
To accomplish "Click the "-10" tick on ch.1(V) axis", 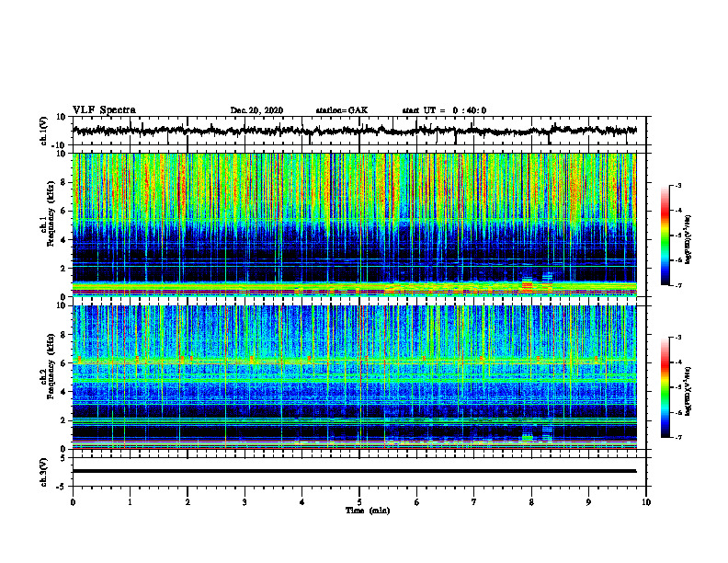I will coord(59,145).
